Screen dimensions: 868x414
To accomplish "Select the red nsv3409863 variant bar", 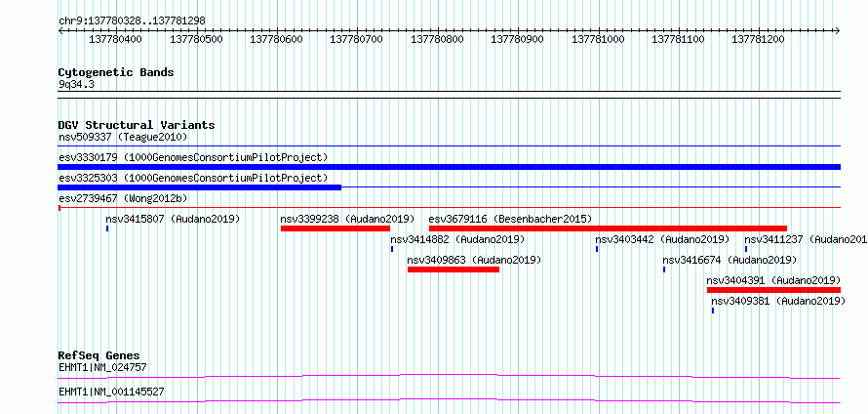I will (454, 269).
